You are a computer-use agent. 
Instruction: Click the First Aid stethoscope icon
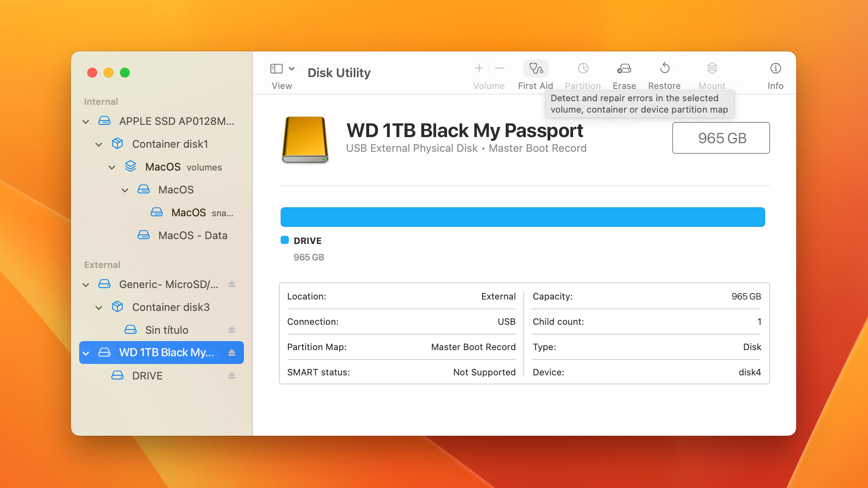click(536, 69)
